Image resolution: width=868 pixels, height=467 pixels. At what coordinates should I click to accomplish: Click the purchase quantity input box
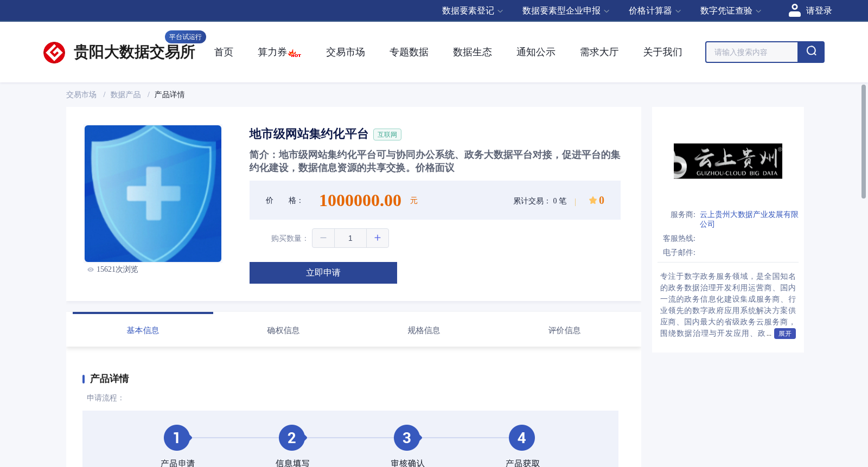click(350, 238)
